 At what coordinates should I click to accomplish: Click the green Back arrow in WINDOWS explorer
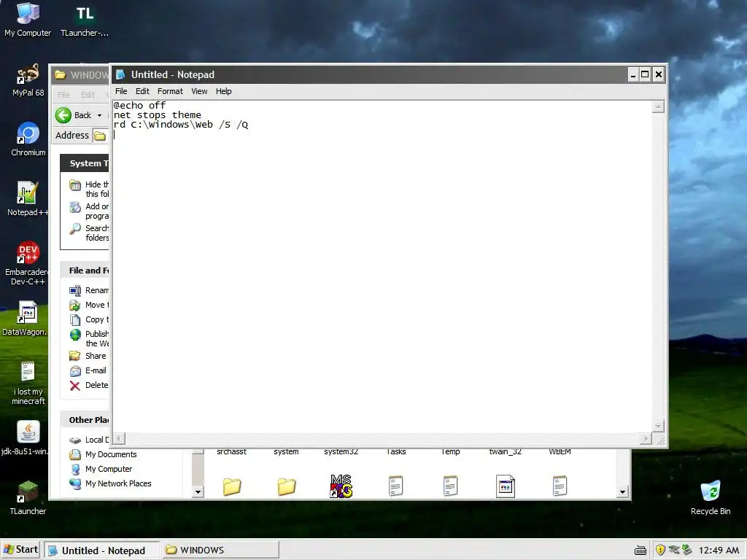pos(63,115)
